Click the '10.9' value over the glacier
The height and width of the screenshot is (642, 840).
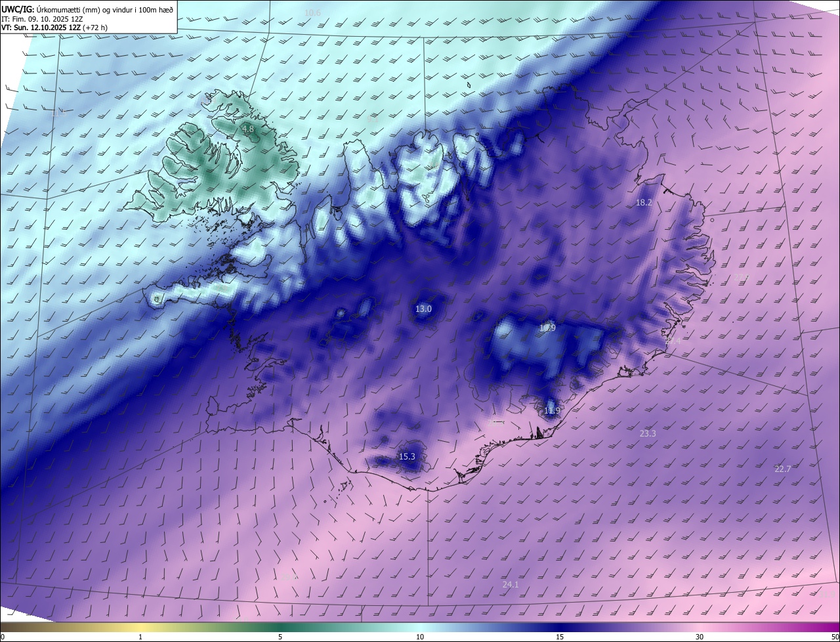(547, 328)
